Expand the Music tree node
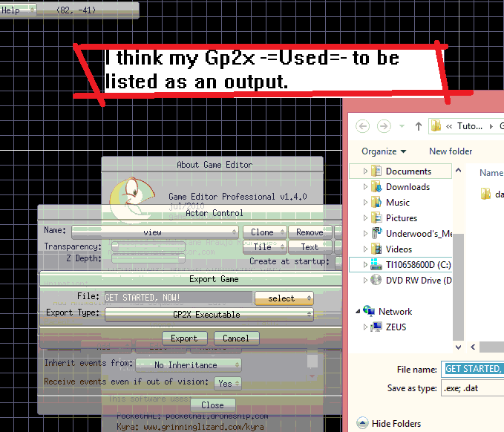Screen dimensions: 504x432 (x=365, y=202)
